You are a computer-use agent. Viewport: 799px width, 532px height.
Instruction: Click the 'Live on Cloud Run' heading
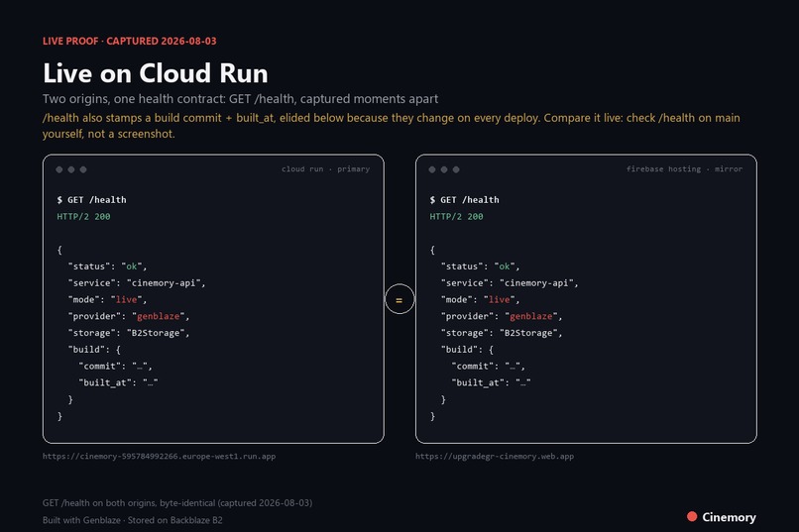tap(156, 72)
